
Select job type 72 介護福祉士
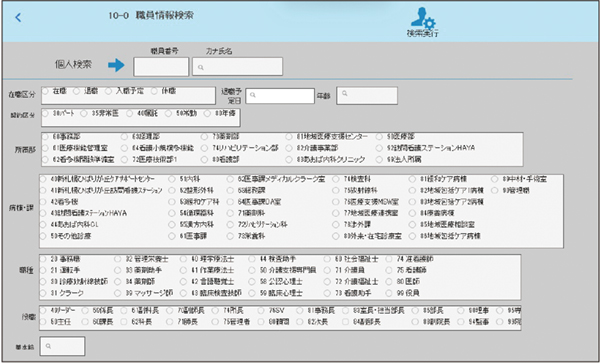tap(327, 282)
